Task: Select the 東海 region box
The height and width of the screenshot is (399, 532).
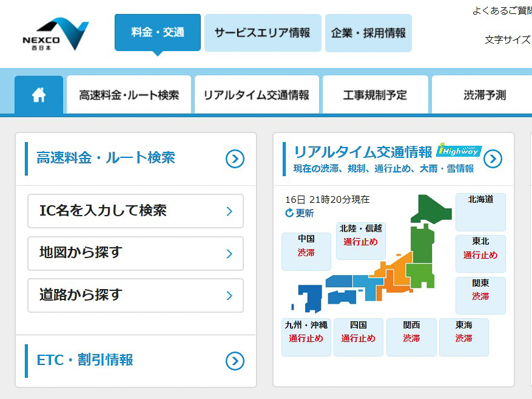Action: coord(464,337)
